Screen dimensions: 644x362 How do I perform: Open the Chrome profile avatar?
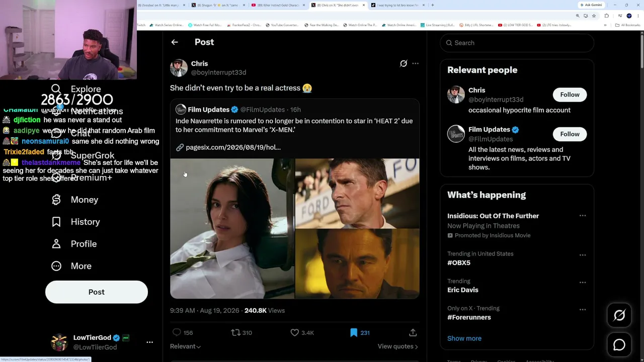click(x=629, y=16)
